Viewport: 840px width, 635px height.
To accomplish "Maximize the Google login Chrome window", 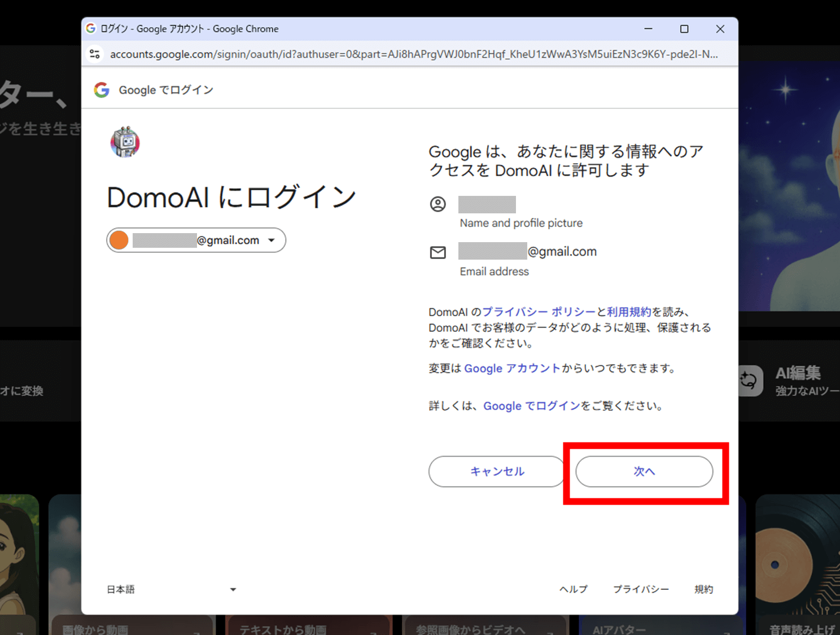I will pos(684,29).
